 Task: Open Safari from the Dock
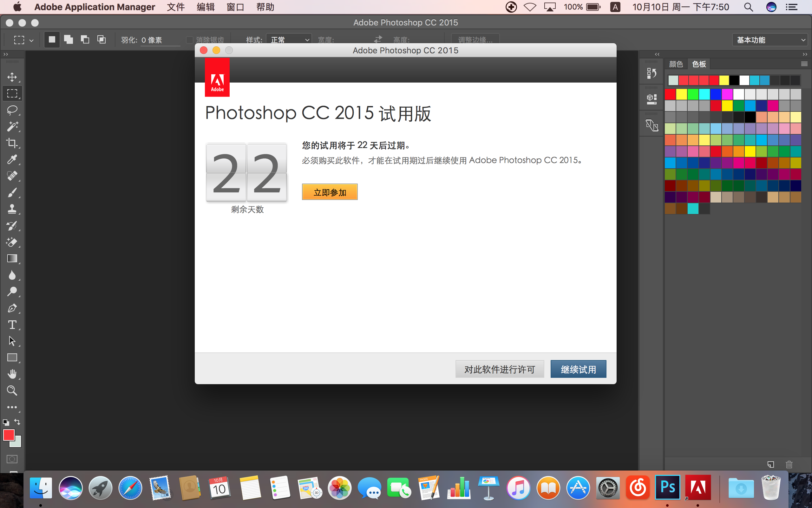[x=130, y=488]
